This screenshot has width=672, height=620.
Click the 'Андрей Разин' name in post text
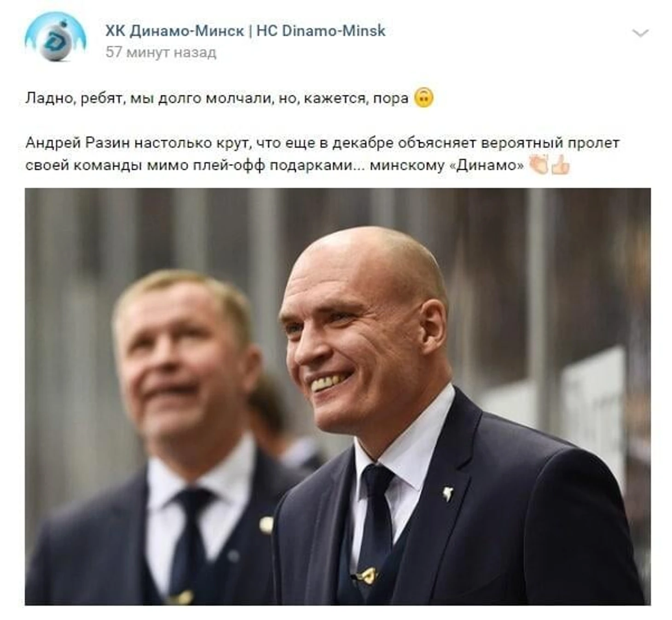click(78, 143)
